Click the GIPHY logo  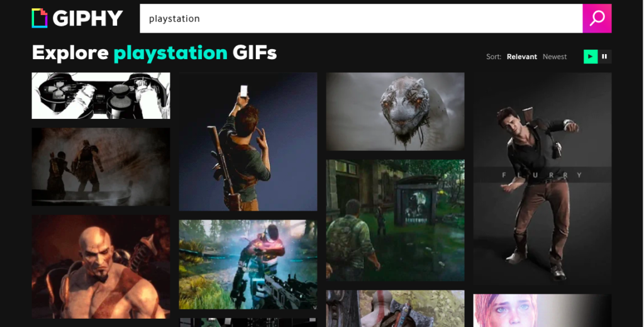[77, 18]
